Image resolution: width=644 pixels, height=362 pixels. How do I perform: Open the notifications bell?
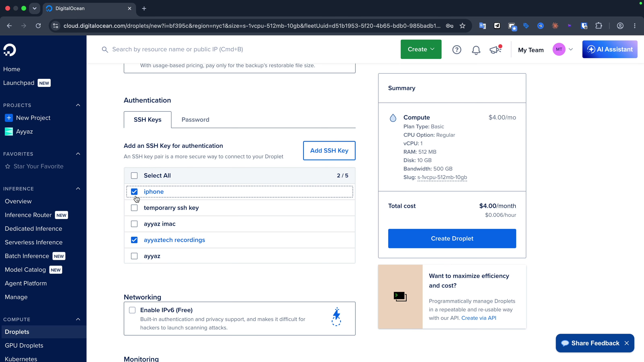pyautogui.click(x=476, y=50)
